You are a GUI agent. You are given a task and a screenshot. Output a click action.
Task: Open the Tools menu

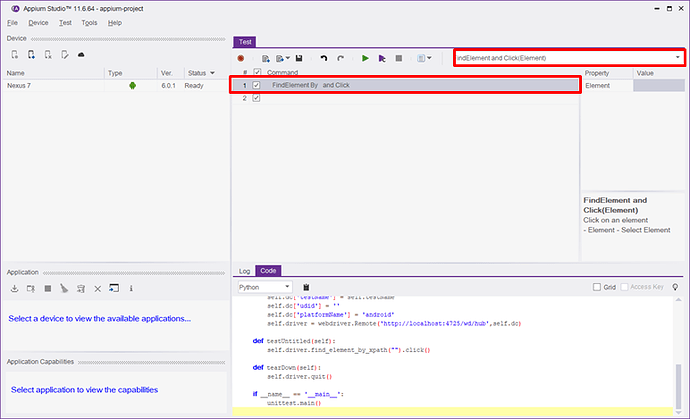click(89, 22)
